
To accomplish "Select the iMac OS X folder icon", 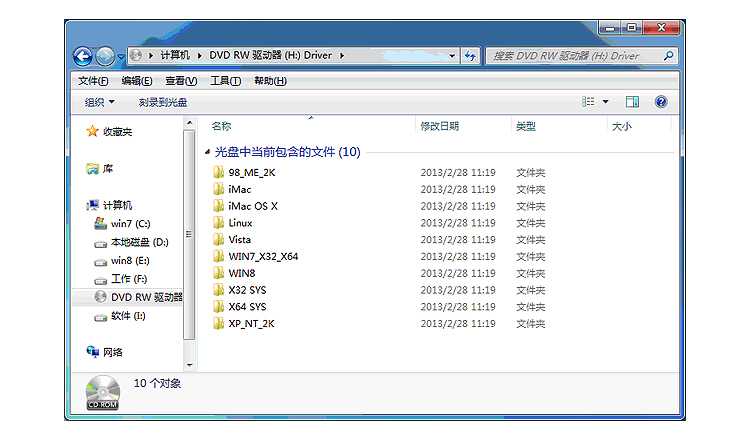I will coord(219,206).
